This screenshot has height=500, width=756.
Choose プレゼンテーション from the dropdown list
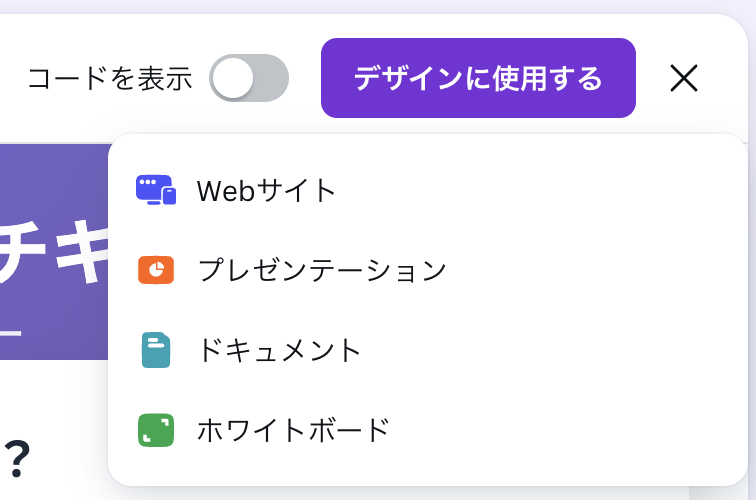click(x=428, y=270)
